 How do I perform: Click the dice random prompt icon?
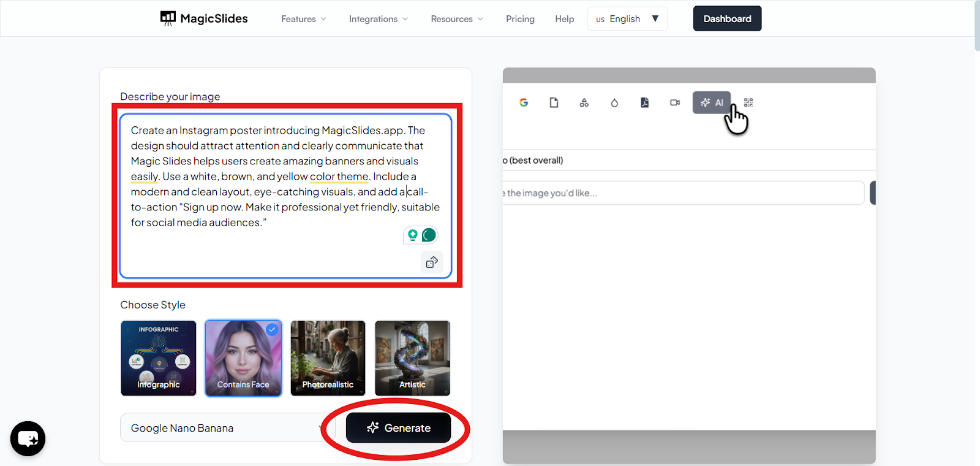tap(432, 262)
